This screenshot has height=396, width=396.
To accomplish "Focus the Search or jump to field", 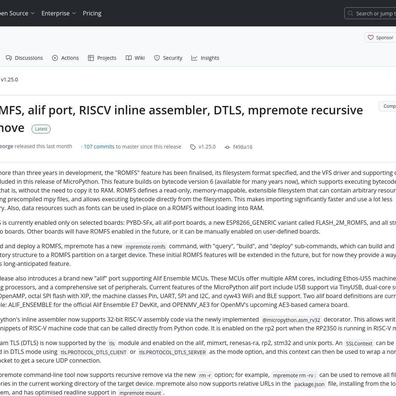I will point(370,13).
